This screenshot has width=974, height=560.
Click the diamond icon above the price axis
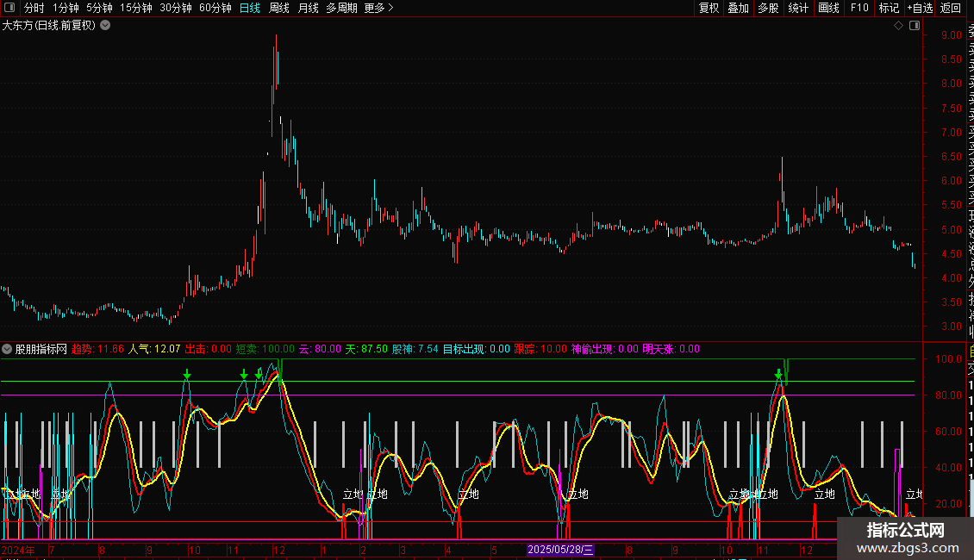pos(898,26)
